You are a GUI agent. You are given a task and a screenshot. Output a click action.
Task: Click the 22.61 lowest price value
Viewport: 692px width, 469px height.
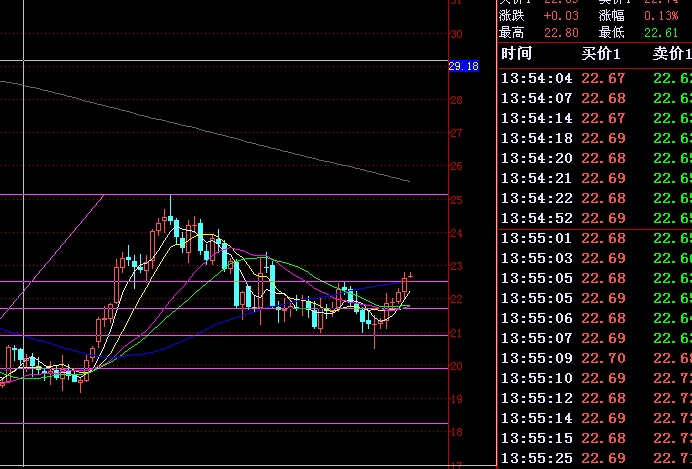[661, 33]
